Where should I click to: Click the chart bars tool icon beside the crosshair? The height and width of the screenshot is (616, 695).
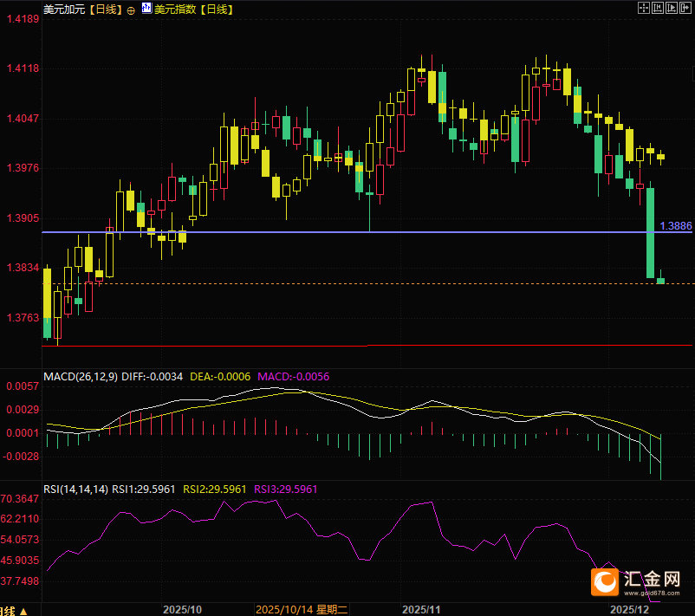(x=658, y=8)
